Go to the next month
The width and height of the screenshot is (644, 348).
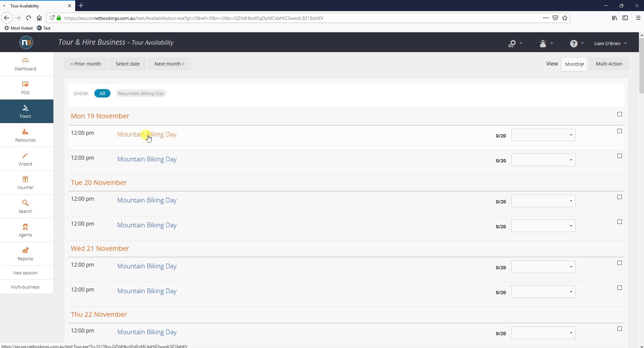pyautogui.click(x=170, y=64)
